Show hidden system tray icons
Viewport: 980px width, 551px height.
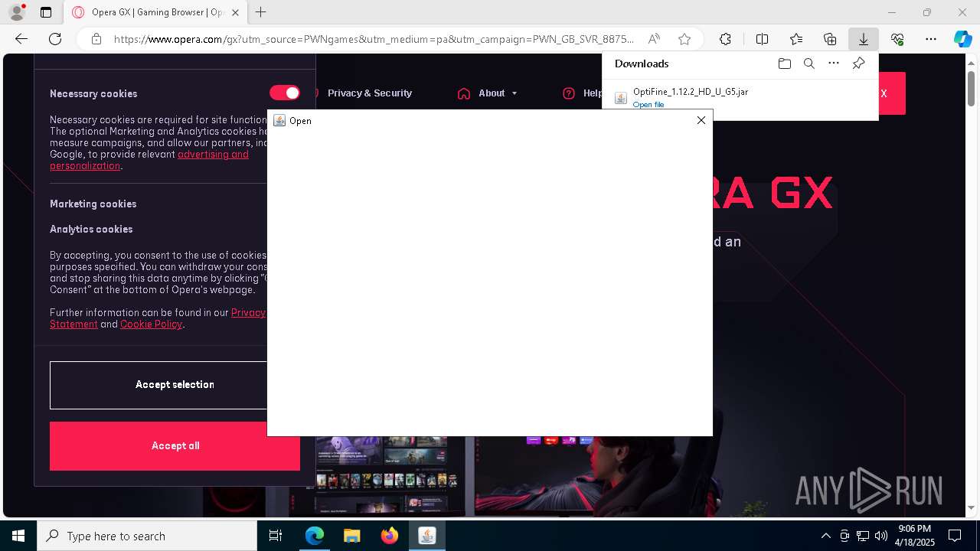point(825,536)
